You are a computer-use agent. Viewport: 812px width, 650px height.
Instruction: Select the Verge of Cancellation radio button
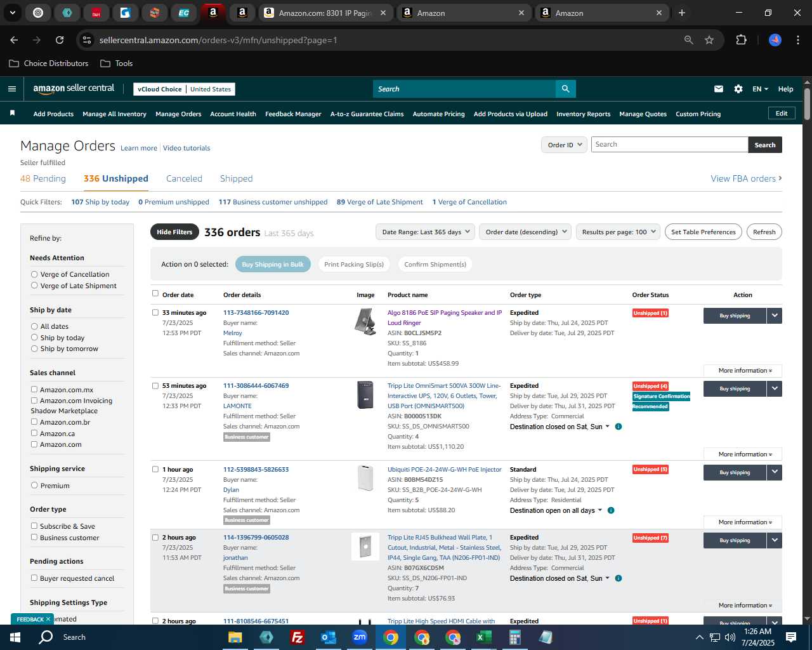(34, 274)
